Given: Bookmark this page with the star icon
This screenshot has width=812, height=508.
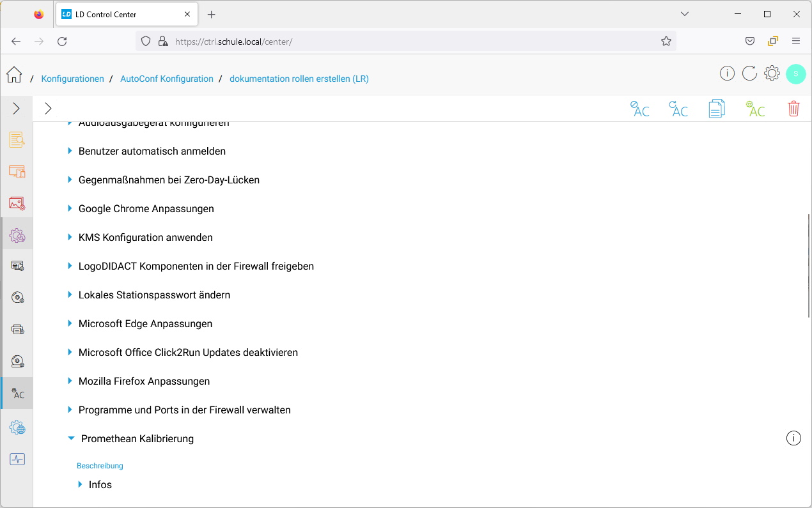Looking at the screenshot, I should [x=666, y=41].
